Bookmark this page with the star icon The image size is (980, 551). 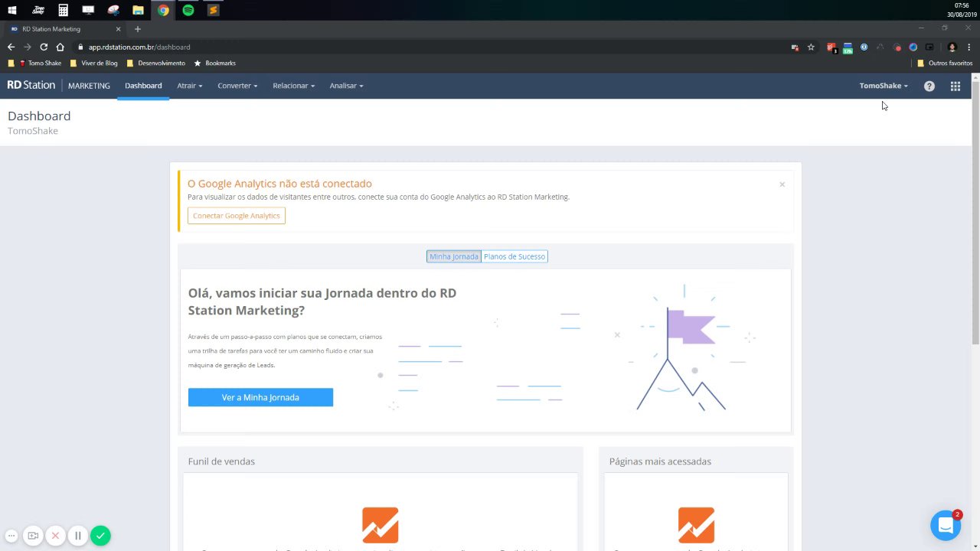(811, 47)
